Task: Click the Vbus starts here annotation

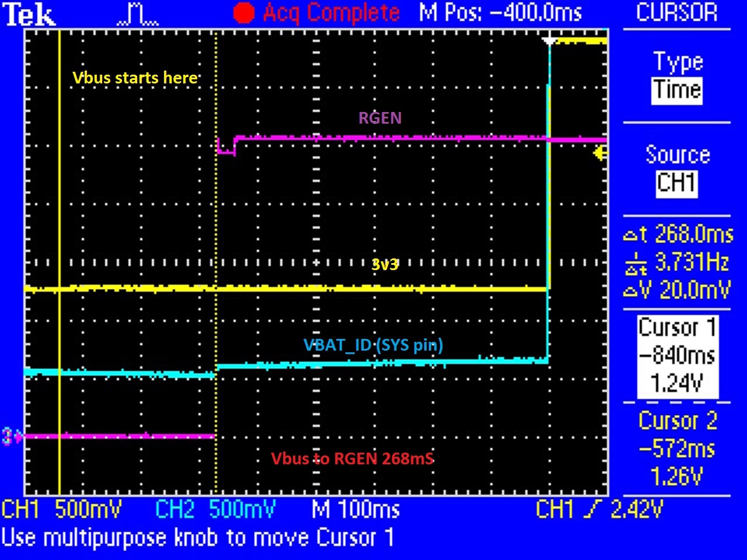Action: (135, 78)
